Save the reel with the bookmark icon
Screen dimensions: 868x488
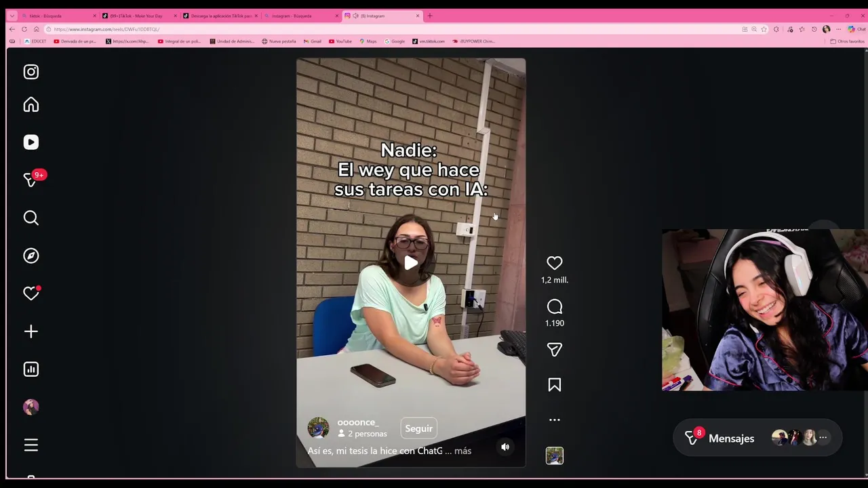pos(555,385)
